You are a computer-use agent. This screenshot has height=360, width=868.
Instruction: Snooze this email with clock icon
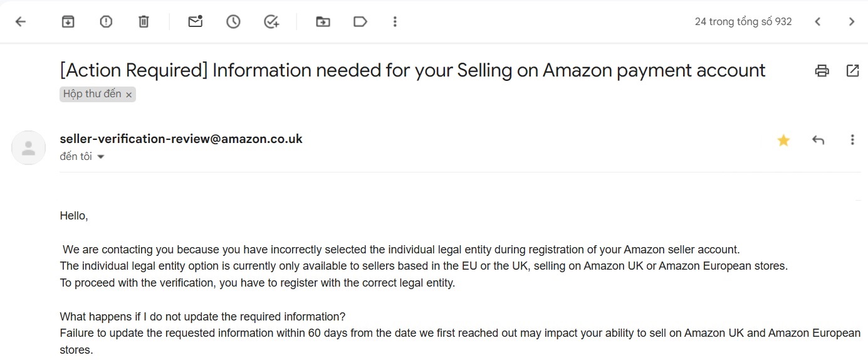233,22
